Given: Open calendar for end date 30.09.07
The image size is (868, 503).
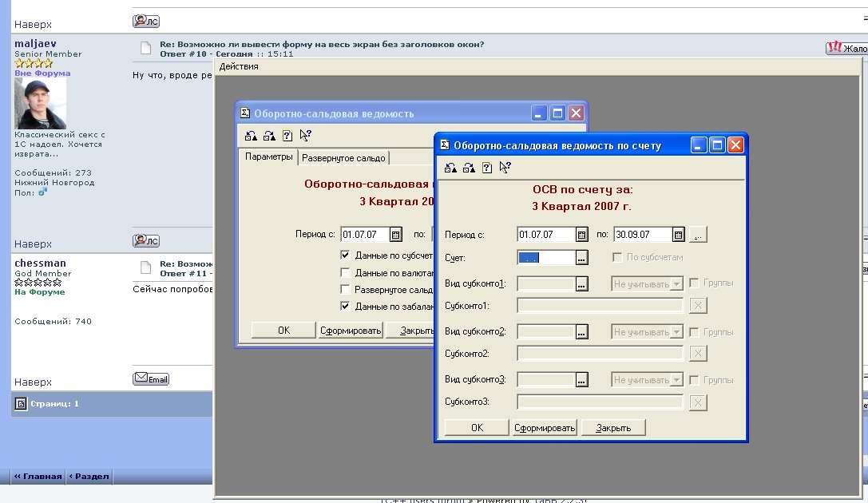Looking at the screenshot, I should click(x=678, y=235).
